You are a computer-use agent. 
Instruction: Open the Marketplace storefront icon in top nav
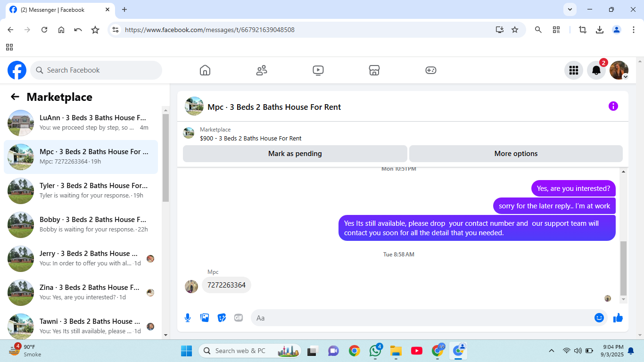click(x=374, y=70)
